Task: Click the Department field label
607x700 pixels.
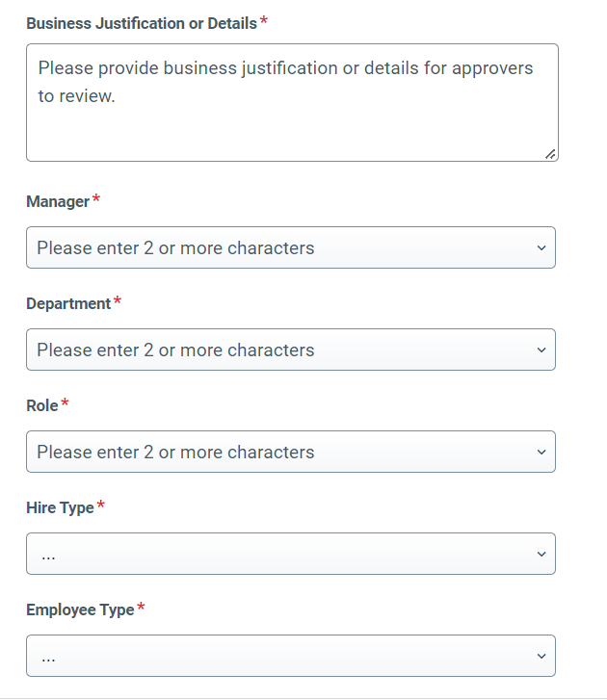Action: click(68, 303)
